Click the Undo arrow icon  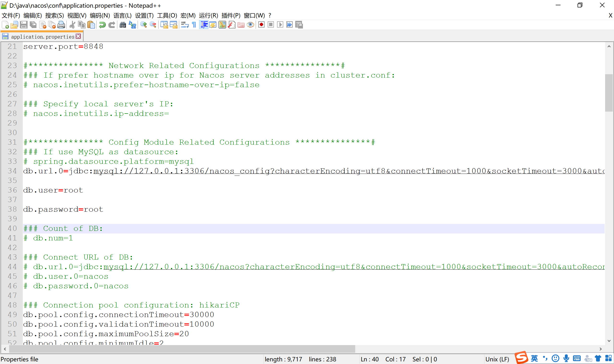[x=102, y=25]
